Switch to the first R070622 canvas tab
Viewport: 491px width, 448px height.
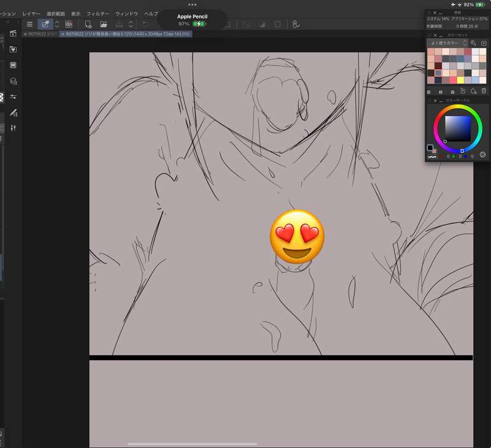pyautogui.click(x=40, y=34)
